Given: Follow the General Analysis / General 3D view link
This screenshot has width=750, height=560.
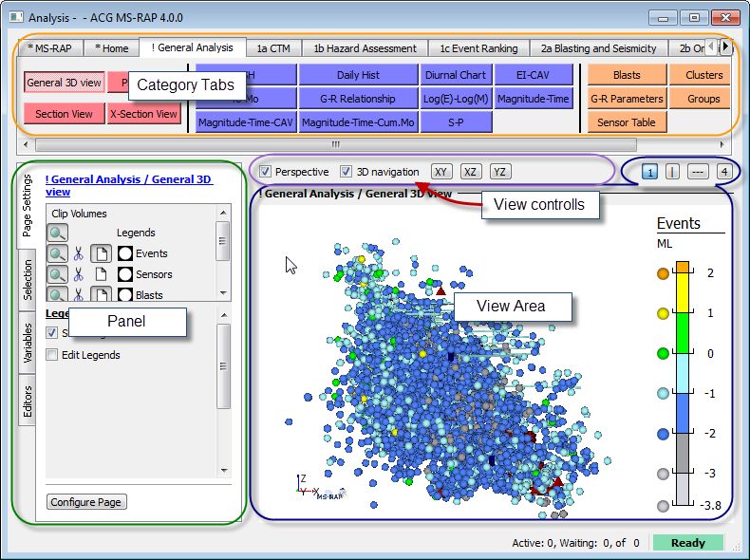Looking at the screenshot, I should click(129, 185).
